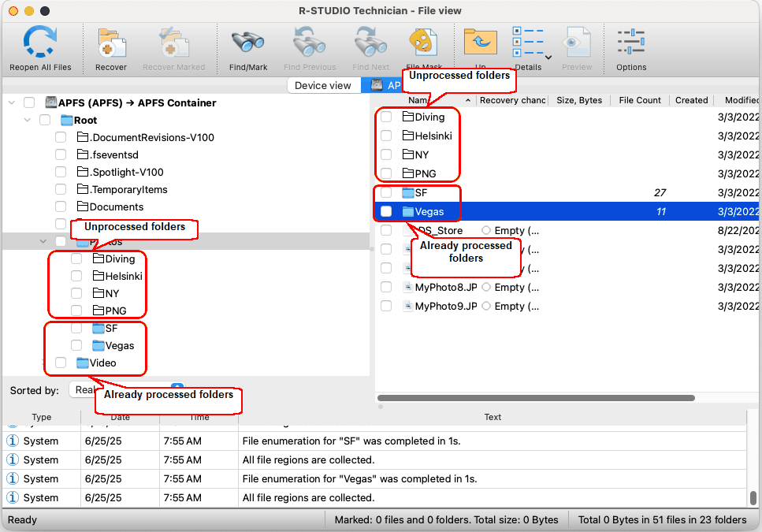
Task: Click the Text column header in log
Action: point(493,417)
